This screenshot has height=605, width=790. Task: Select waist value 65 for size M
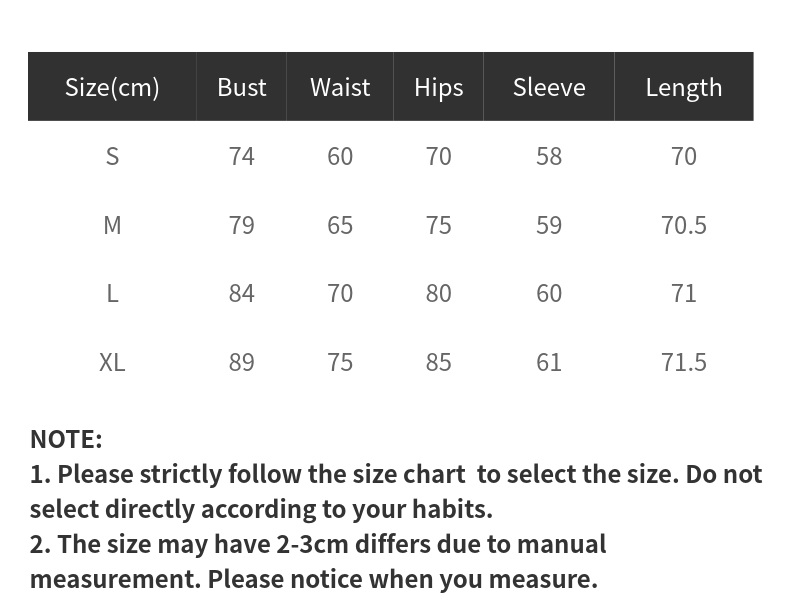340,225
